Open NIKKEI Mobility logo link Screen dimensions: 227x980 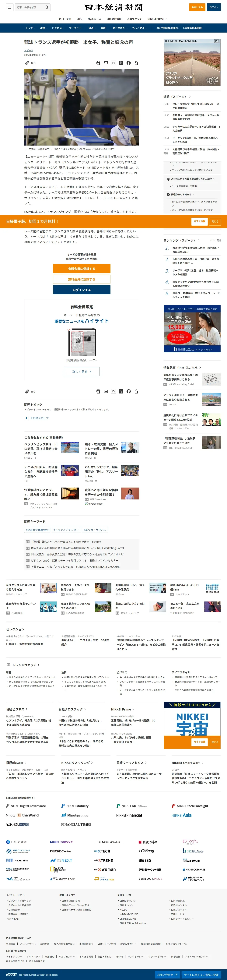click(75, 806)
